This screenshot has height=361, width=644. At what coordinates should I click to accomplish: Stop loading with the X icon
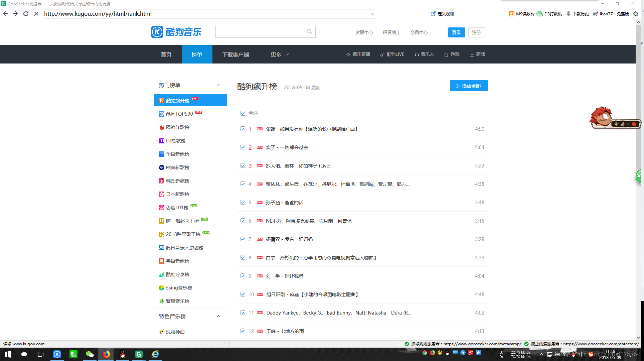[x=36, y=14]
